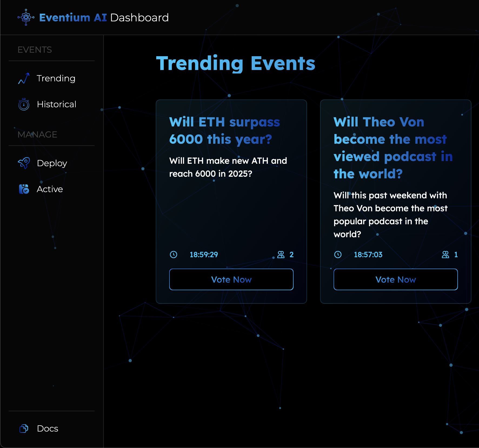Click the Docs pages icon
Image resolution: width=479 pixels, height=448 pixels.
[x=24, y=429]
